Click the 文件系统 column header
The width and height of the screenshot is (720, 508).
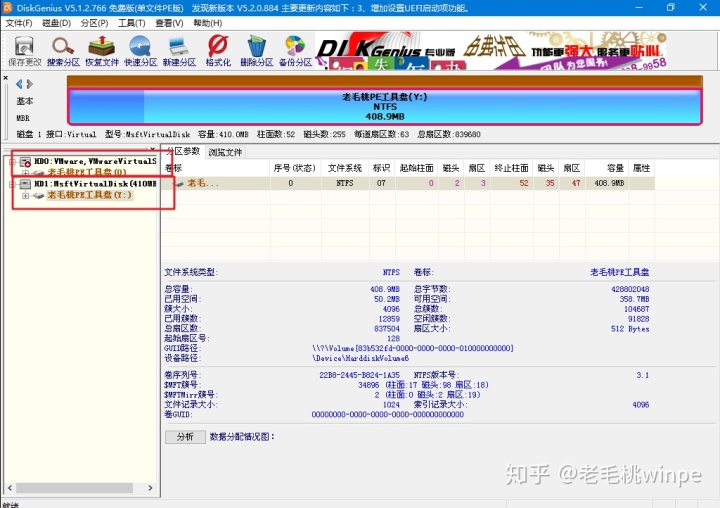(x=345, y=169)
